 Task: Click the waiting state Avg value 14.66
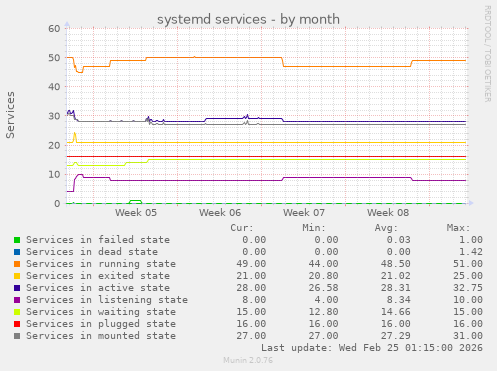click(396, 312)
